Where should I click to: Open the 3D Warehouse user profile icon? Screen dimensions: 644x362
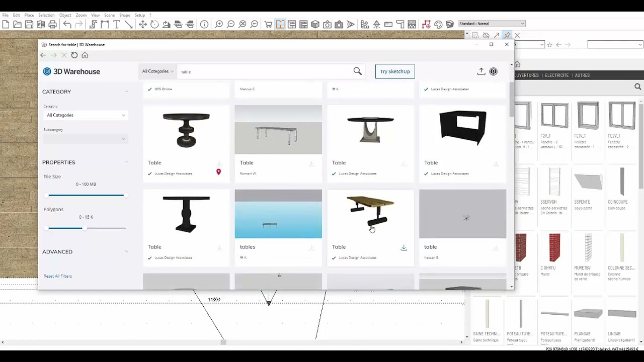click(x=494, y=71)
